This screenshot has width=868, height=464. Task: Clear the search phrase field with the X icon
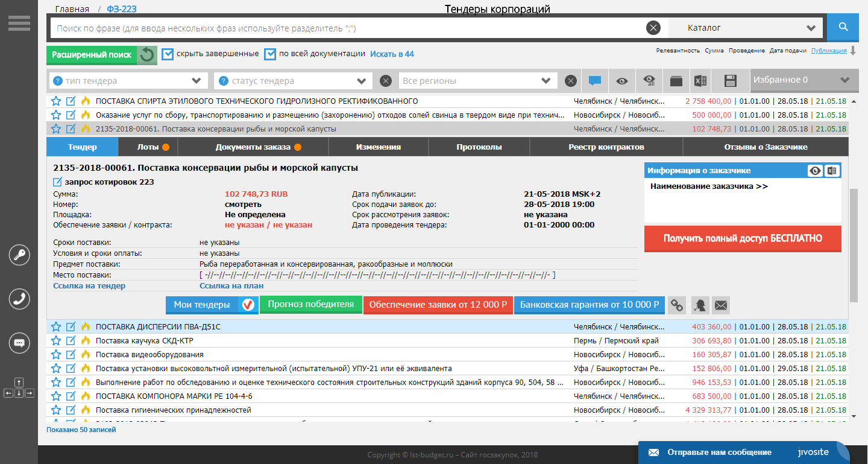(x=653, y=28)
